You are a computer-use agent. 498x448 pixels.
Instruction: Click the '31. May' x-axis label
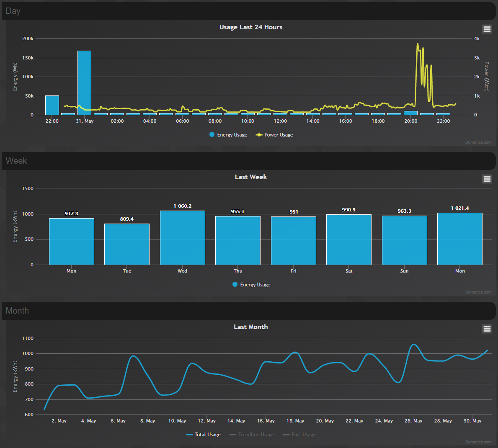point(85,121)
